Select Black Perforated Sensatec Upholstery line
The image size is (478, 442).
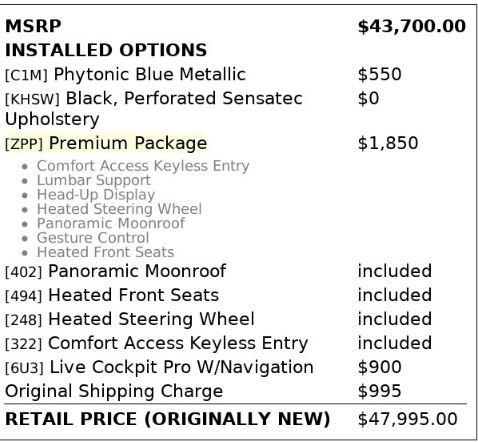point(154,109)
